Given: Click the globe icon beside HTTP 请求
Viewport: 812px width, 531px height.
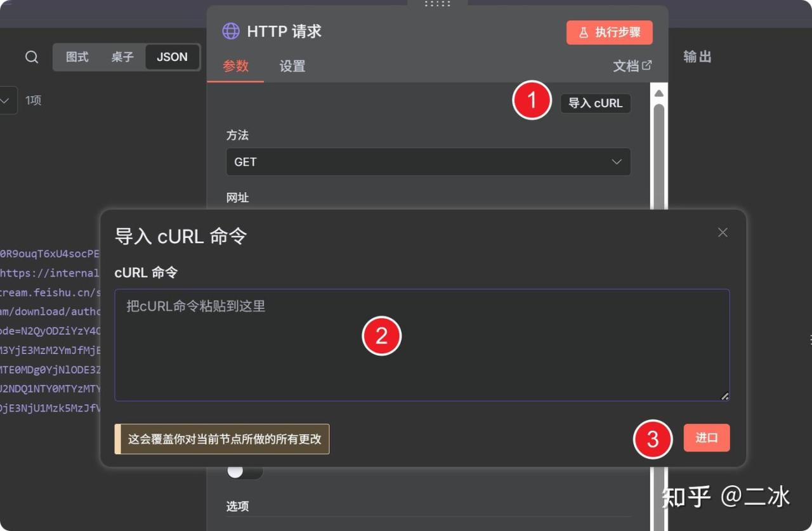Looking at the screenshot, I should point(231,31).
